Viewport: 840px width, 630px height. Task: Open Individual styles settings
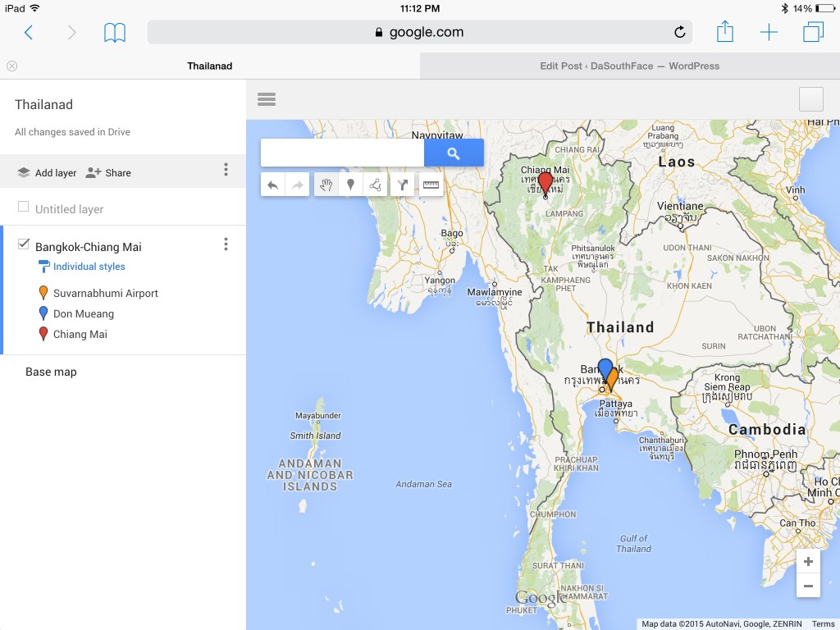pyautogui.click(x=82, y=267)
